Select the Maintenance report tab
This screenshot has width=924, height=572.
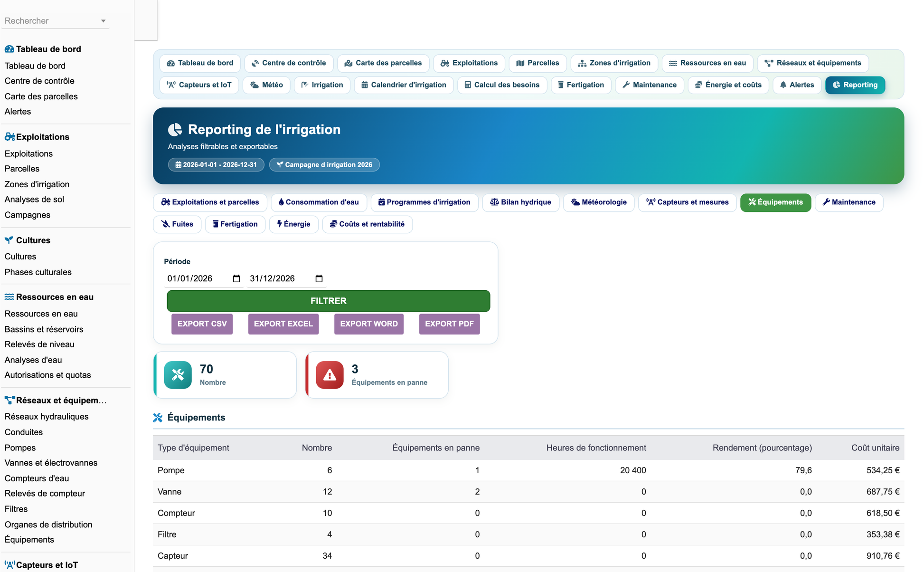(849, 202)
